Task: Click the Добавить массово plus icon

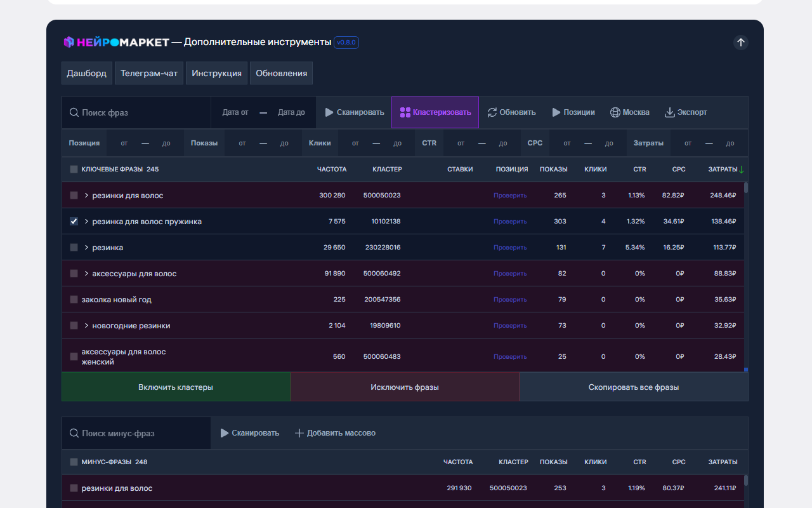Action: (x=299, y=433)
